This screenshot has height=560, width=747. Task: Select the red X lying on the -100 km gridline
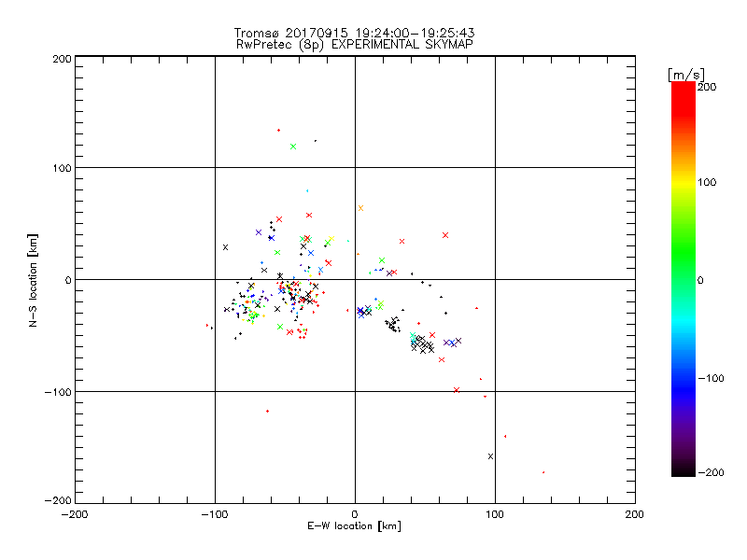(x=457, y=390)
